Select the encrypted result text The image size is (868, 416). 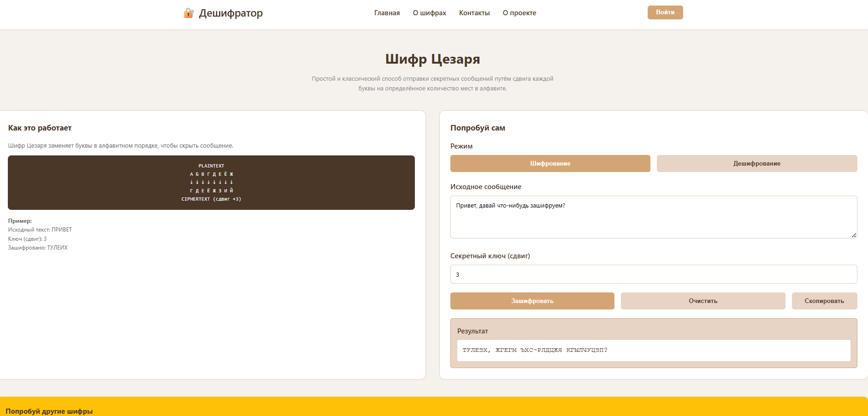point(535,350)
